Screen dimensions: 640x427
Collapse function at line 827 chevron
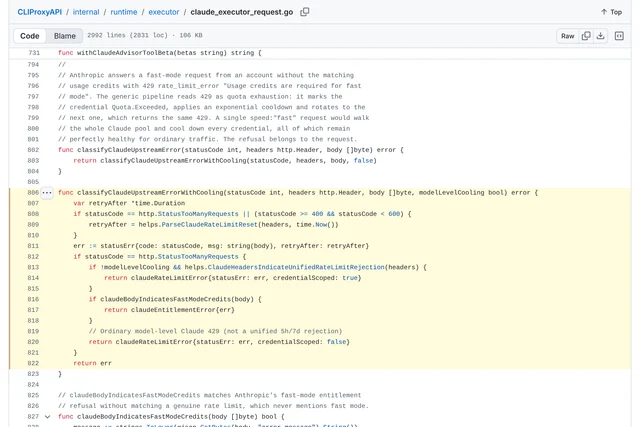point(47,417)
